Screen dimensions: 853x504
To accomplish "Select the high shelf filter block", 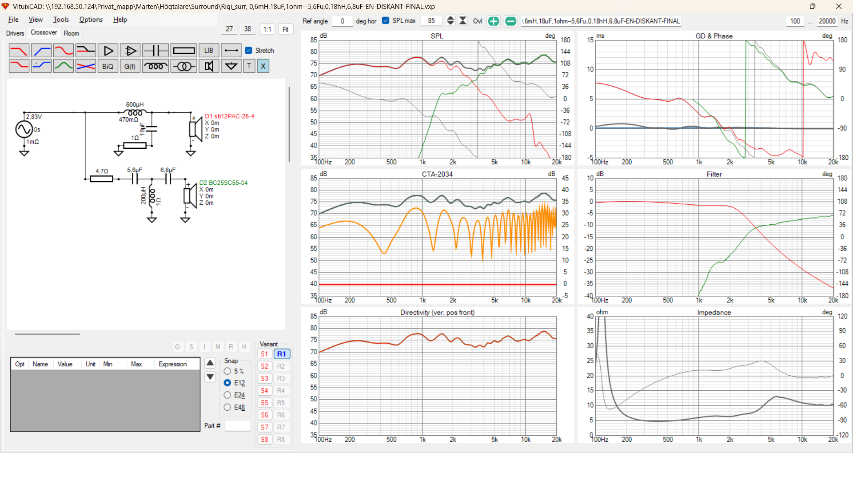I will pyautogui.click(x=41, y=66).
